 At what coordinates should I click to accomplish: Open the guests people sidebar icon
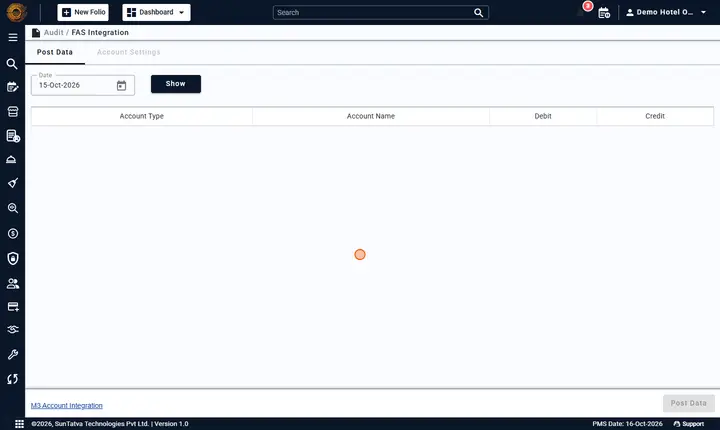point(13,283)
